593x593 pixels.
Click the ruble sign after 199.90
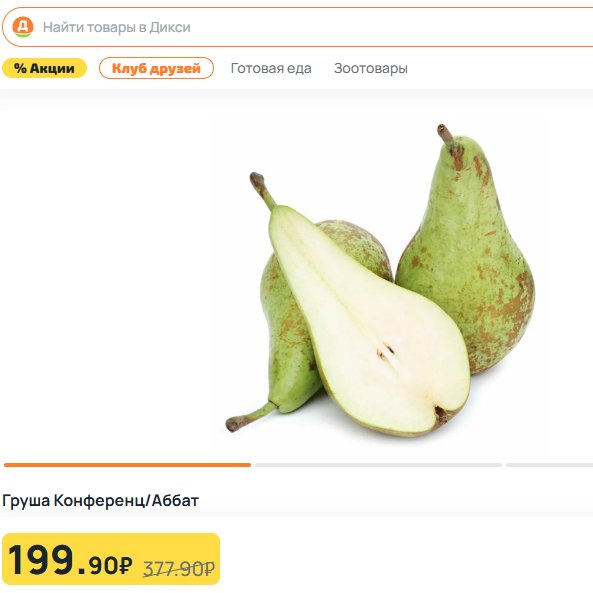pyautogui.click(x=125, y=565)
